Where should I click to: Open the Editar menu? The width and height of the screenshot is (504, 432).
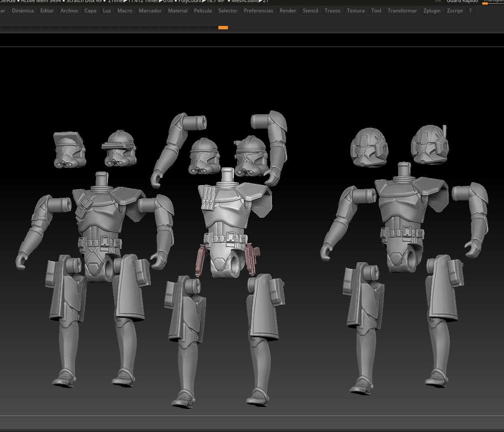point(47,10)
